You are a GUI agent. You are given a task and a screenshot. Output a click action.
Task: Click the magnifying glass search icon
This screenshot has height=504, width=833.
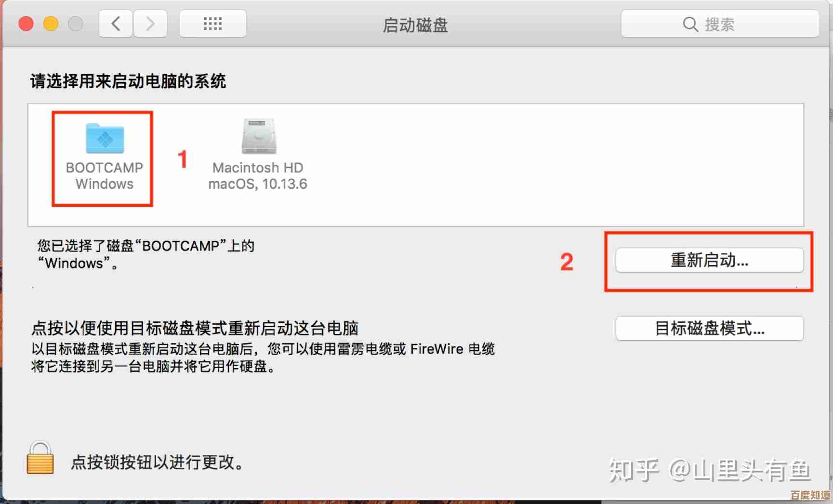click(x=690, y=24)
